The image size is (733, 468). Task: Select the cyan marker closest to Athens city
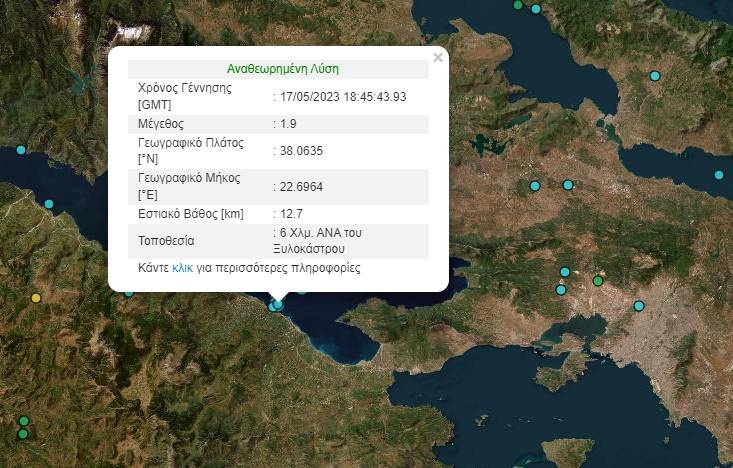[639, 305]
